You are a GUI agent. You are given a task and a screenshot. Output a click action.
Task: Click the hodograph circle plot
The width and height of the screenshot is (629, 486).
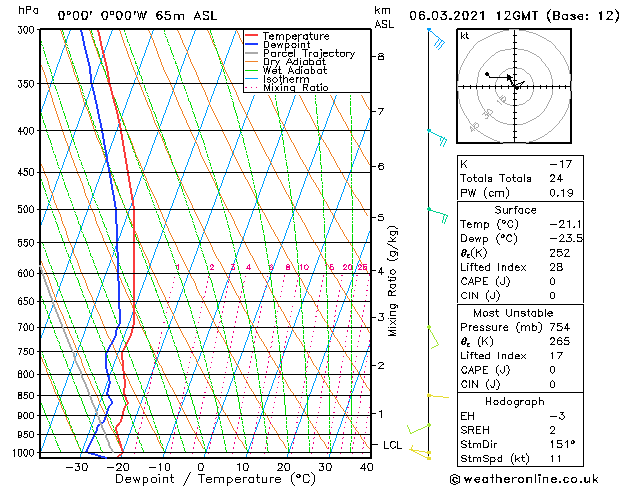click(515, 87)
